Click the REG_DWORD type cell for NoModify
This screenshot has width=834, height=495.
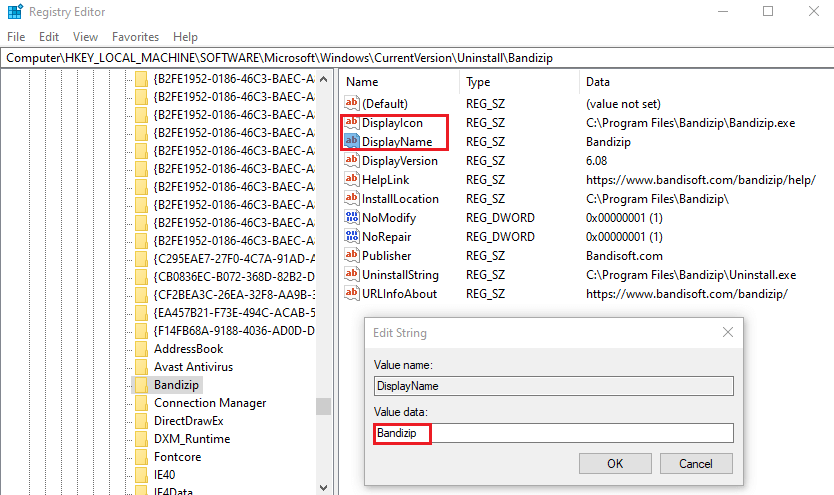point(501,218)
